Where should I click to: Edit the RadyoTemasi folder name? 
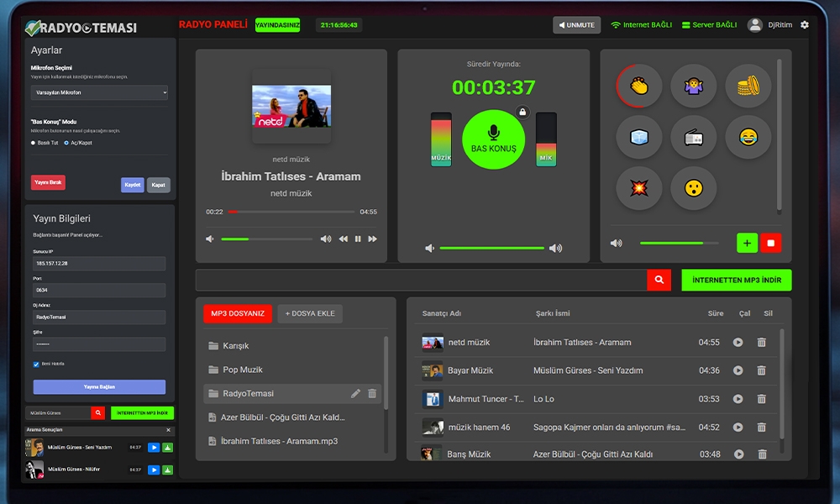pos(355,394)
